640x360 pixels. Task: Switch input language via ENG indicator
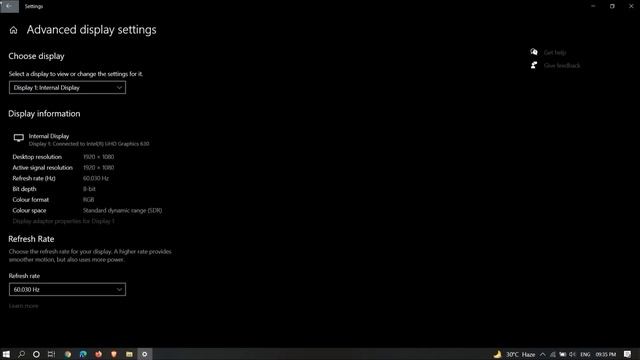point(585,354)
